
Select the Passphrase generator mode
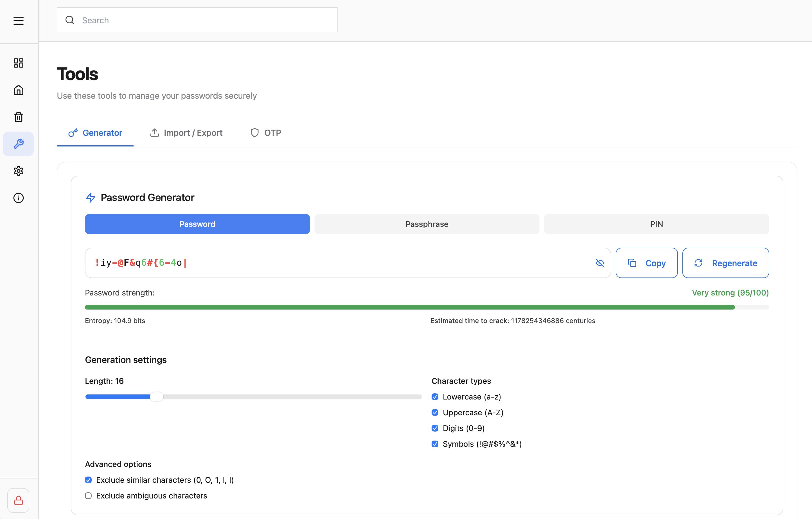pos(427,224)
